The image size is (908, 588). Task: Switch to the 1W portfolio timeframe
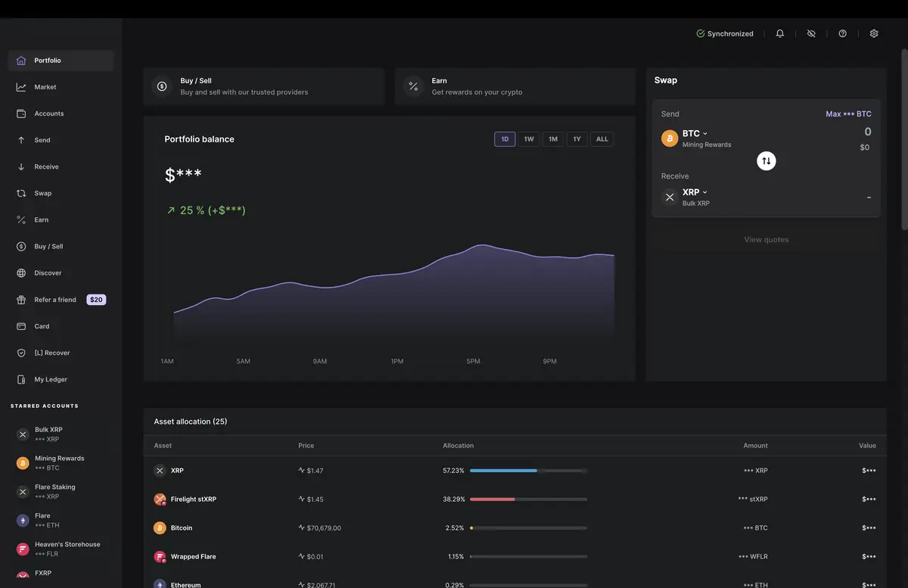(x=528, y=138)
